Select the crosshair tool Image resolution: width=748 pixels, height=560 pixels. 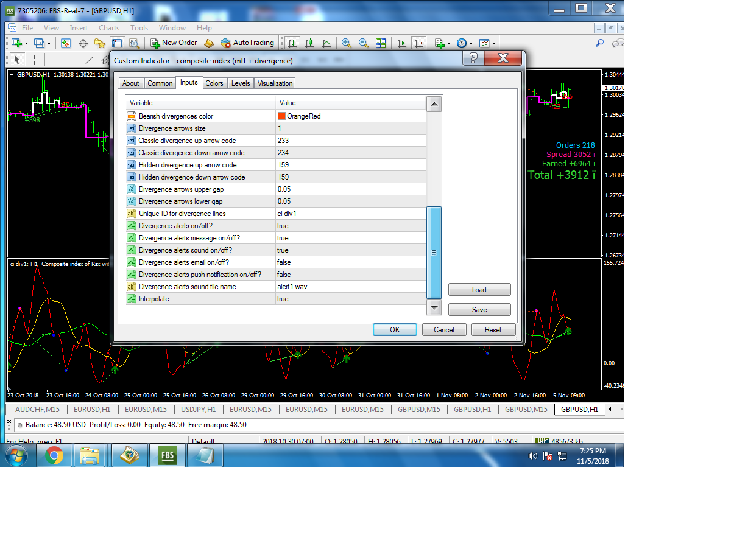tap(35, 60)
